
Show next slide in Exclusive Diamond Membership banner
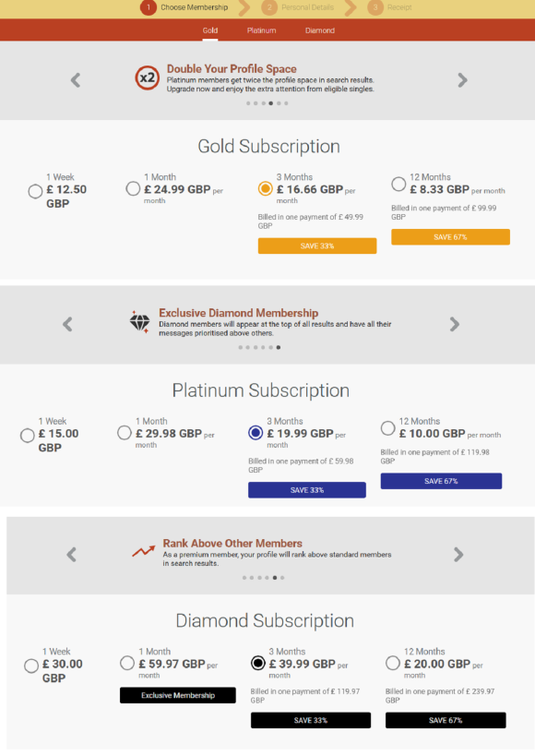[454, 324]
